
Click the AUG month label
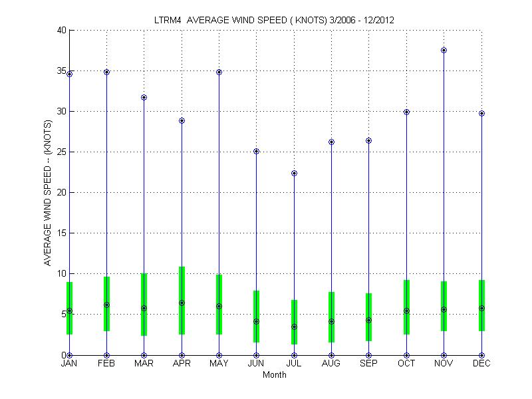pos(331,363)
